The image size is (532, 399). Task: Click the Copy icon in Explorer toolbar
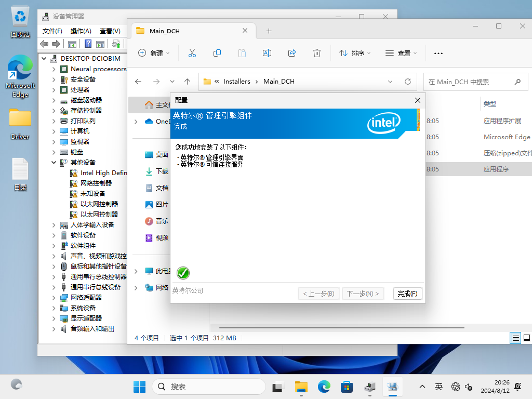pyautogui.click(x=217, y=53)
